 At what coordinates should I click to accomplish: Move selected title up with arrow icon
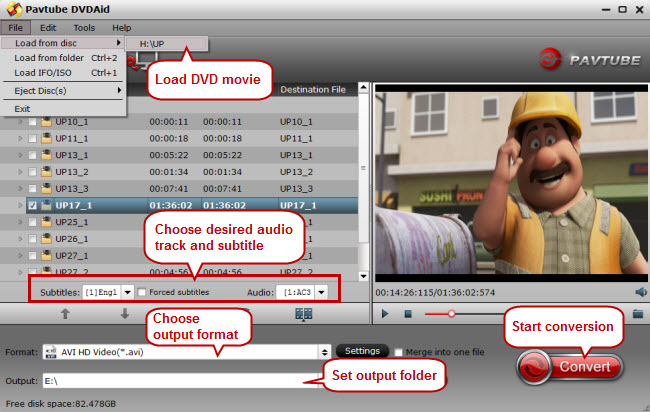65,314
